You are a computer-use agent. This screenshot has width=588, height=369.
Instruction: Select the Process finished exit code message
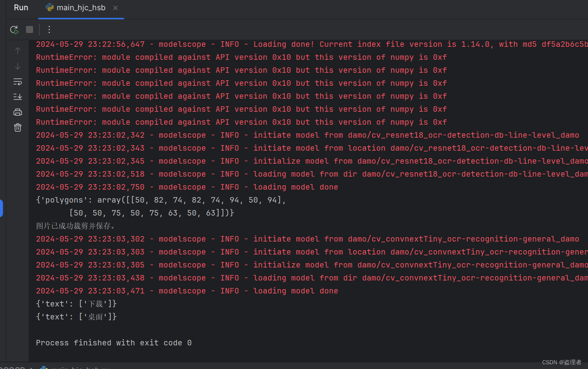click(113, 343)
